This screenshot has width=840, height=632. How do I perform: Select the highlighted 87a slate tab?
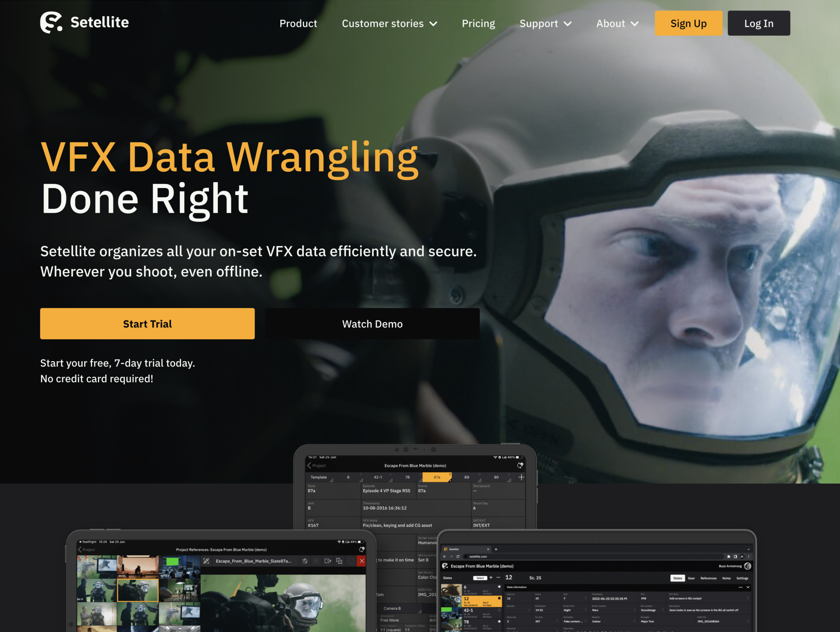(x=437, y=477)
